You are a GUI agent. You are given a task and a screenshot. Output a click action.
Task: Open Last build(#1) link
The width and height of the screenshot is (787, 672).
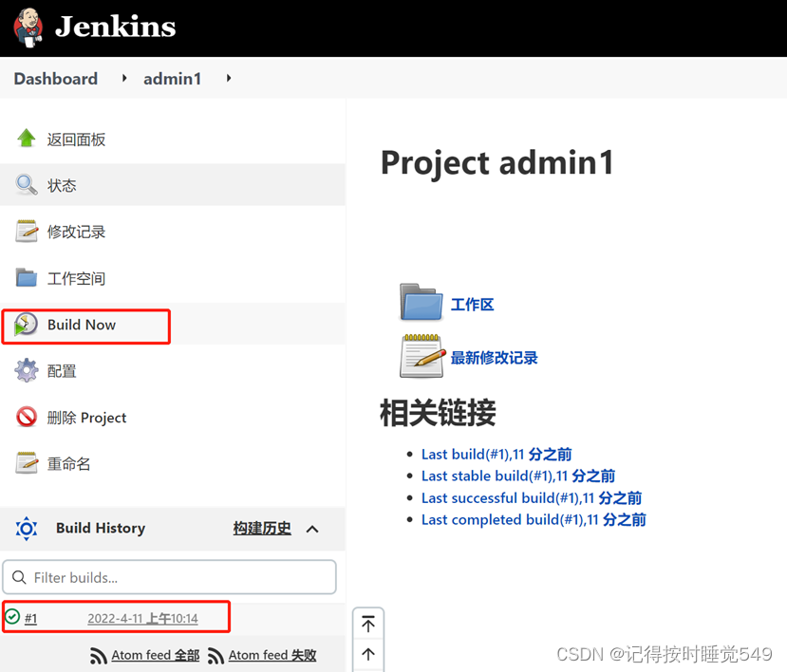pyautogui.click(x=497, y=455)
